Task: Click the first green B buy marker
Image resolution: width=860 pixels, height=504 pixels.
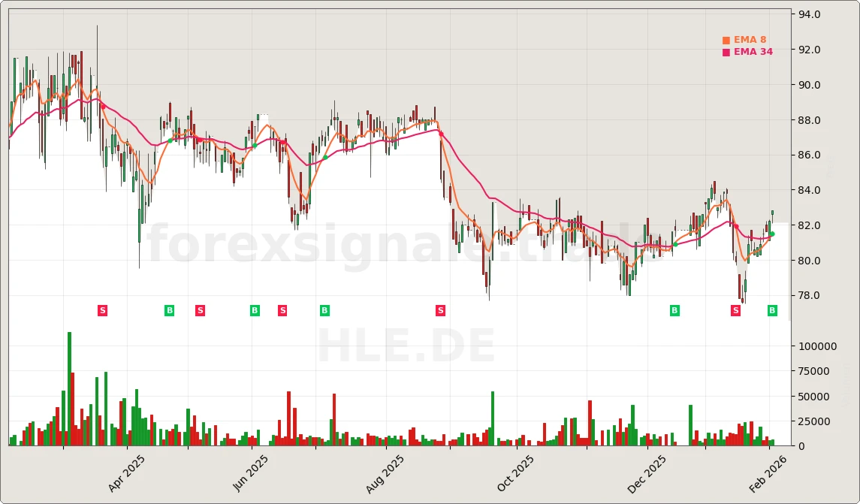Action: click(170, 310)
